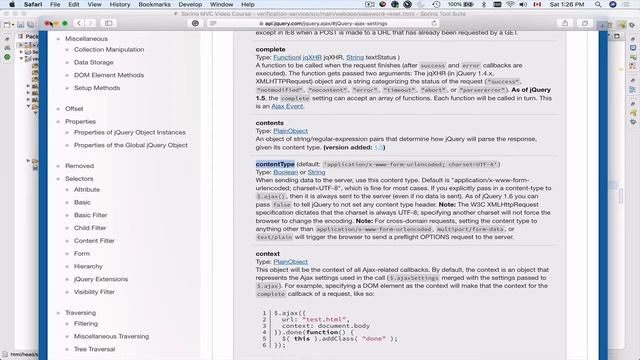This screenshot has width=640, height=360.
Task: Open the File menu
Action: (x=55, y=4)
